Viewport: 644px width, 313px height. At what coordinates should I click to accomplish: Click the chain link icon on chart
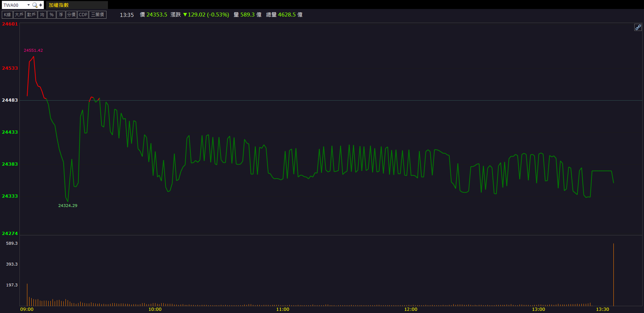638,27
